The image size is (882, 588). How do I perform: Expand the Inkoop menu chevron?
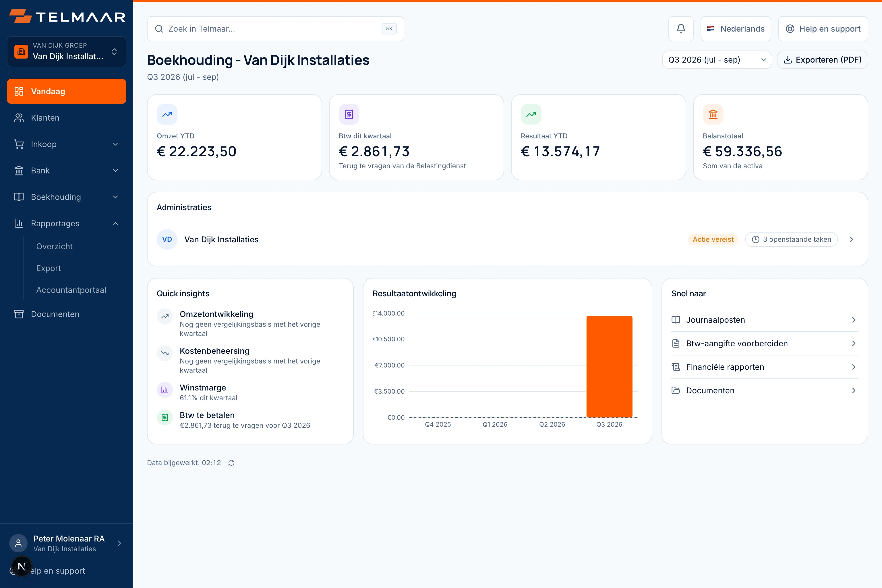pos(115,144)
